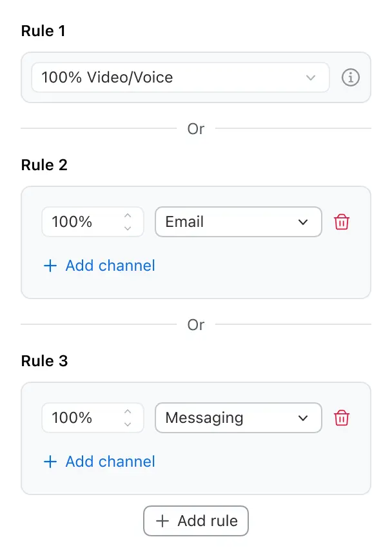Image resolution: width=392 pixels, height=557 pixels.
Task: Click the info icon in Rule 1
Action: [350, 78]
